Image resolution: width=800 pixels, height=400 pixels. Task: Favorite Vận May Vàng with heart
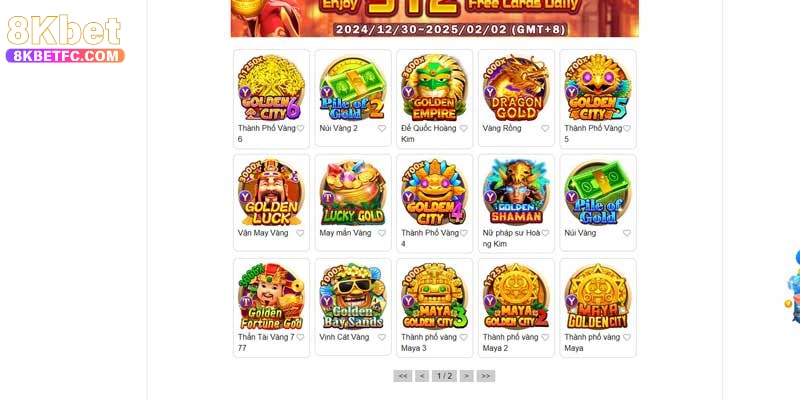[300, 233]
